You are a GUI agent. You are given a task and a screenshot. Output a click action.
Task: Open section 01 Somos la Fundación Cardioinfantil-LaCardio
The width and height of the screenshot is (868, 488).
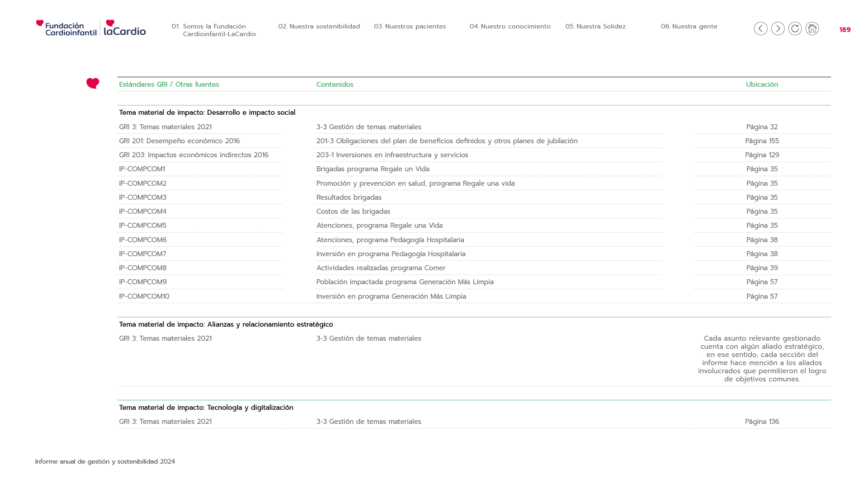[x=214, y=30]
